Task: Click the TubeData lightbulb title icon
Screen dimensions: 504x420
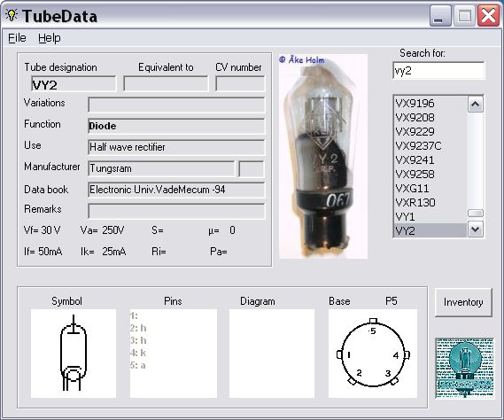Action: (x=12, y=15)
